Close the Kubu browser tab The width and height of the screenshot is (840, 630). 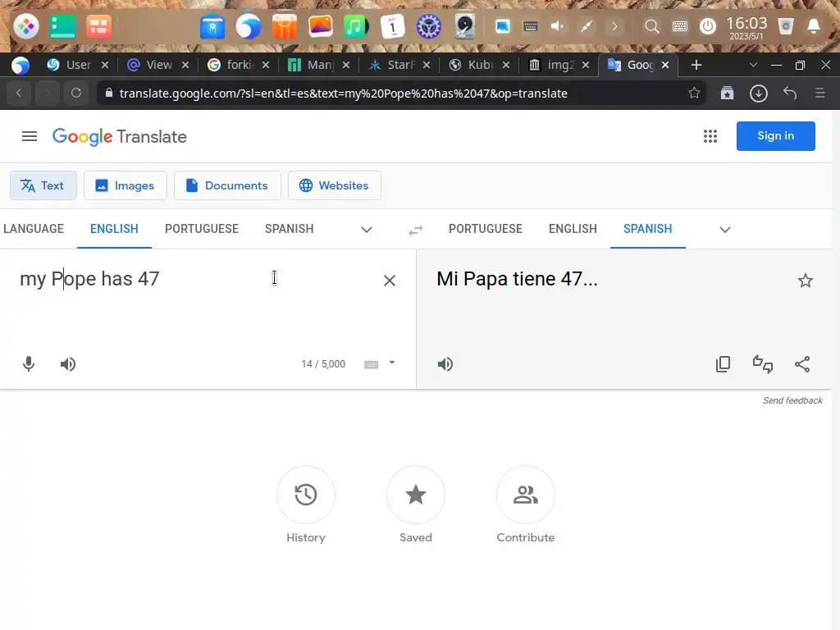coord(506,66)
